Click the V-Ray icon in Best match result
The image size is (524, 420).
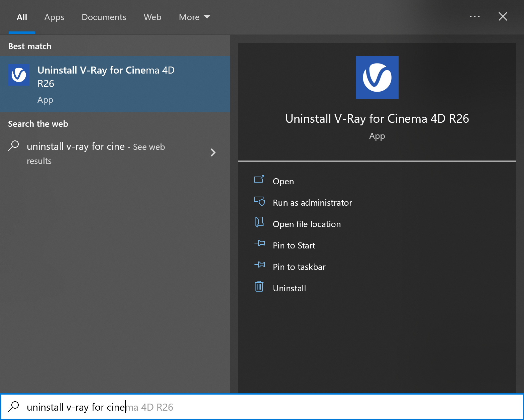point(19,75)
